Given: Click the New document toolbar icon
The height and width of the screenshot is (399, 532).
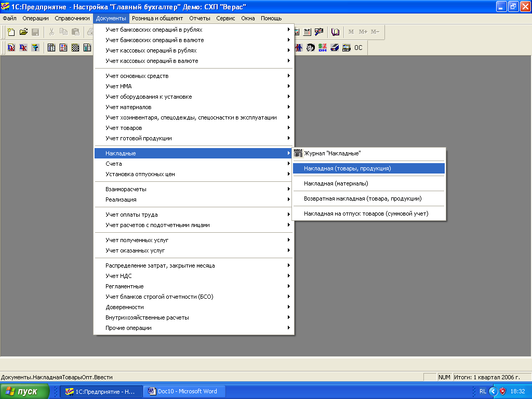Looking at the screenshot, I should tap(11, 32).
